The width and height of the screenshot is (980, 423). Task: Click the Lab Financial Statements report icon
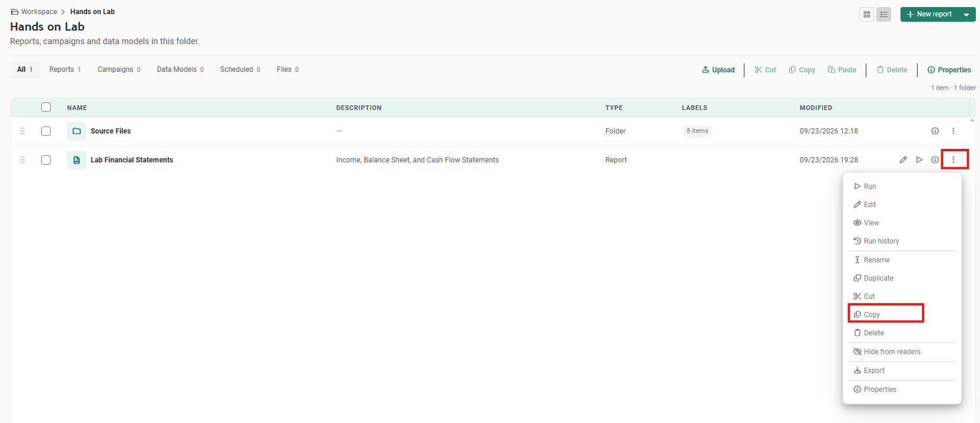tap(77, 160)
